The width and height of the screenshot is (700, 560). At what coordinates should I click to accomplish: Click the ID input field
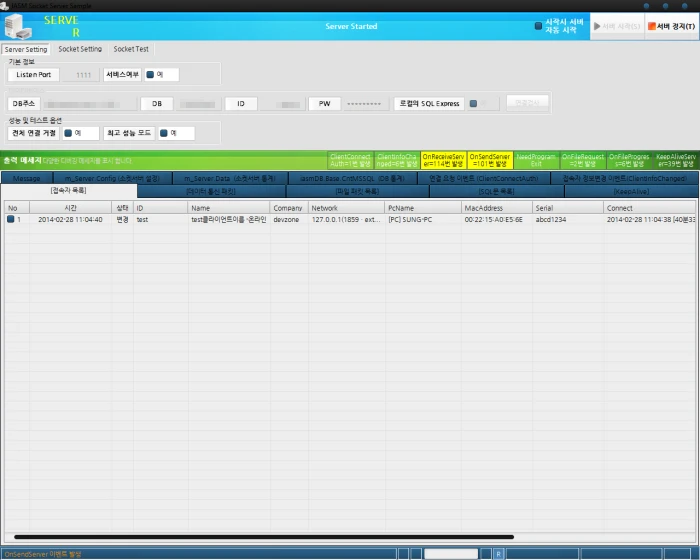[x=283, y=104]
